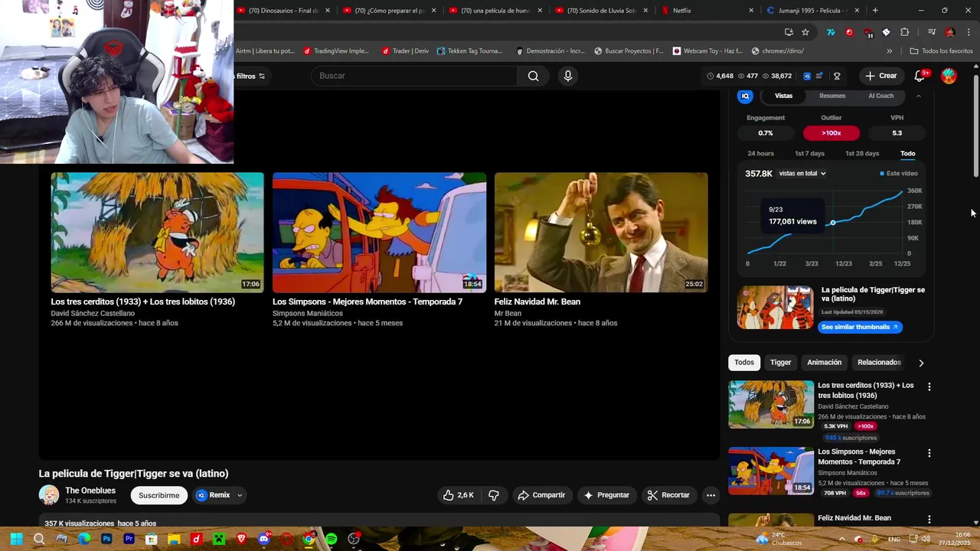
Task: Select the Todo time range
Action: [907, 153]
